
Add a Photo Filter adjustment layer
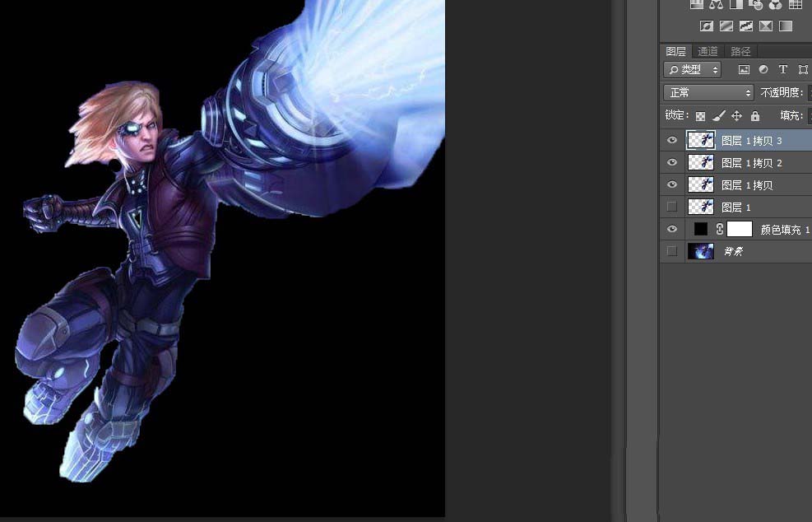click(x=756, y=5)
